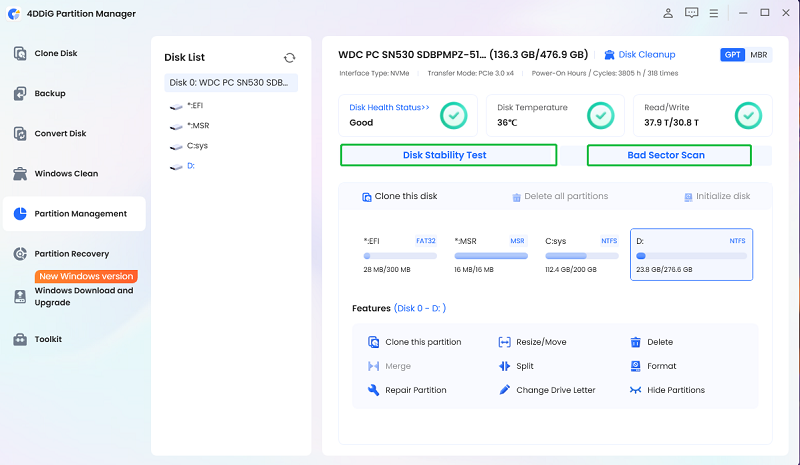Open Convert Disk from the sidebar
The width and height of the screenshot is (800, 465).
(x=60, y=133)
